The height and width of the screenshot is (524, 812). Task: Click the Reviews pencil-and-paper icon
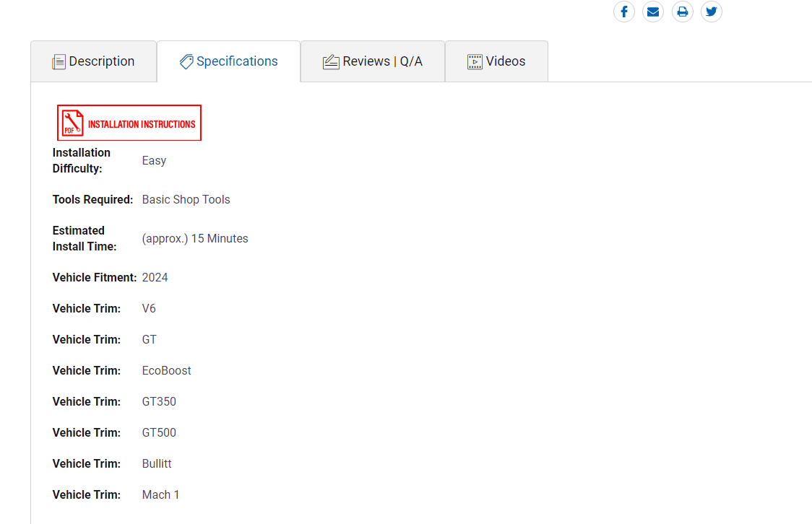point(331,62)
